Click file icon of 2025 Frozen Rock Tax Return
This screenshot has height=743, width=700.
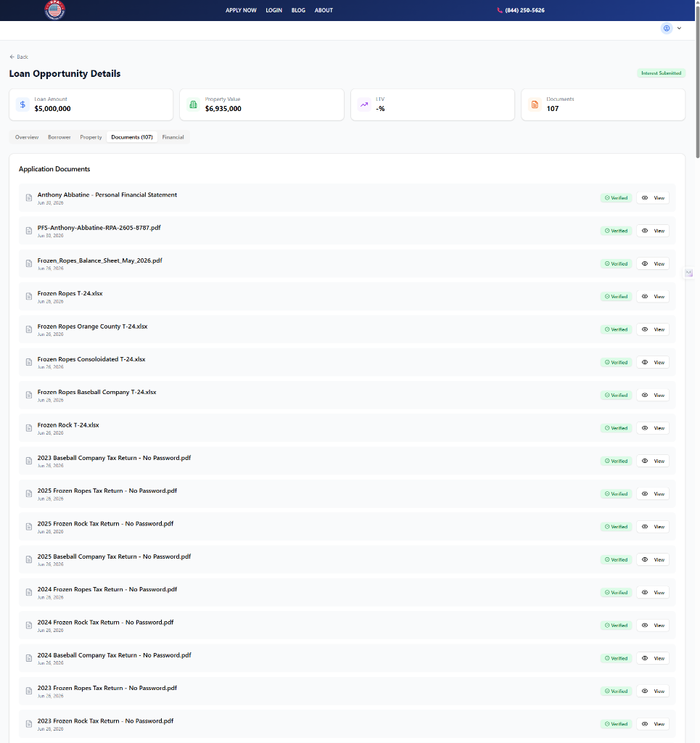[29, 527]
